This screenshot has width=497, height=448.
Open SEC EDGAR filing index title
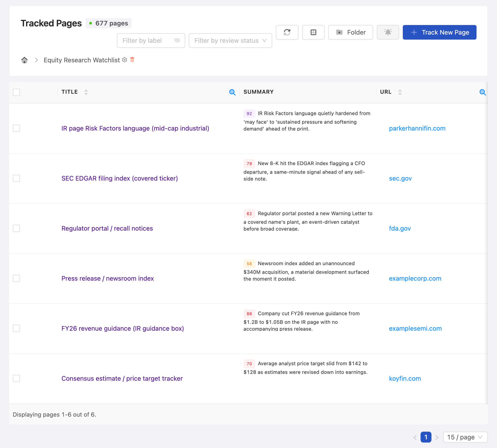tap(120, 178)
